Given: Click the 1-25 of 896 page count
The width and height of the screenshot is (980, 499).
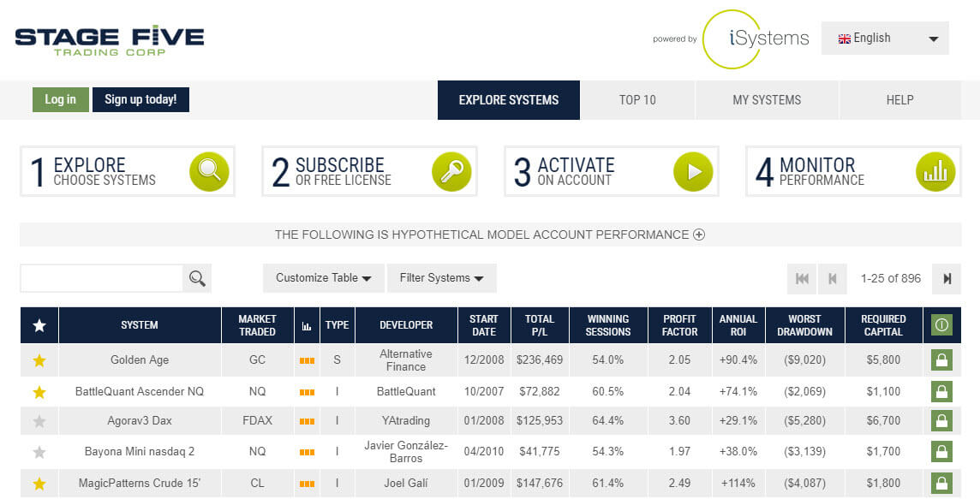Looking at the screenshot, I should pyautogui.click(x=891, y=278).
